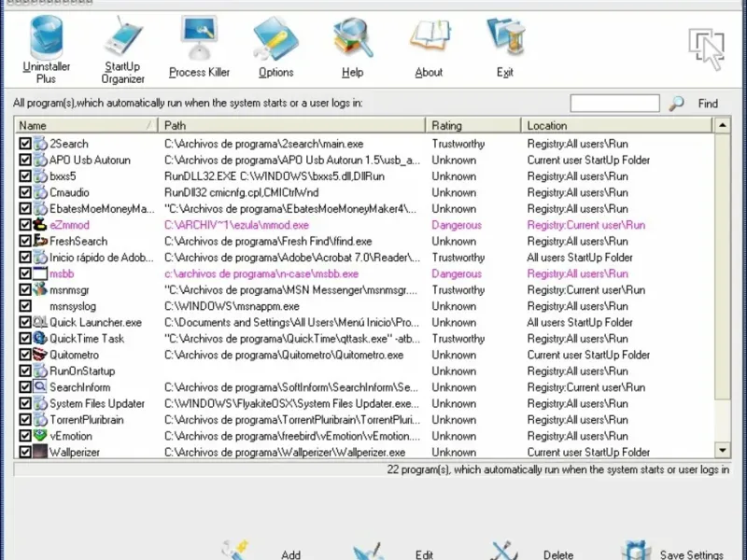Select Inicio rápido de Adob... entry

coord(102,258)
